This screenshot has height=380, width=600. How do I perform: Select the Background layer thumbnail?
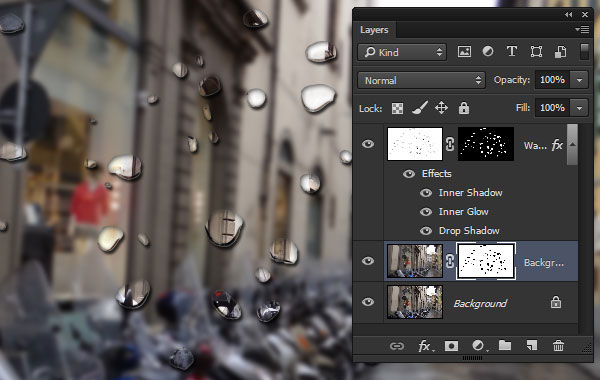(415, 302)
